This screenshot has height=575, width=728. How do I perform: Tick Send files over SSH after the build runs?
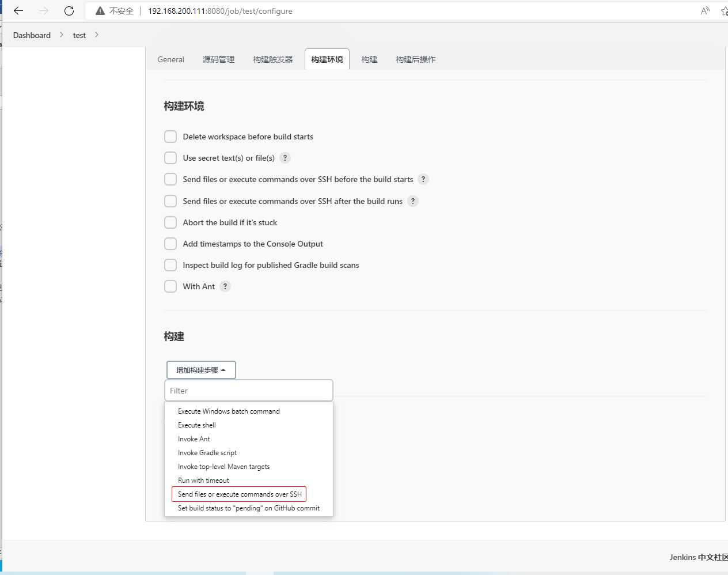click(170, 201)
